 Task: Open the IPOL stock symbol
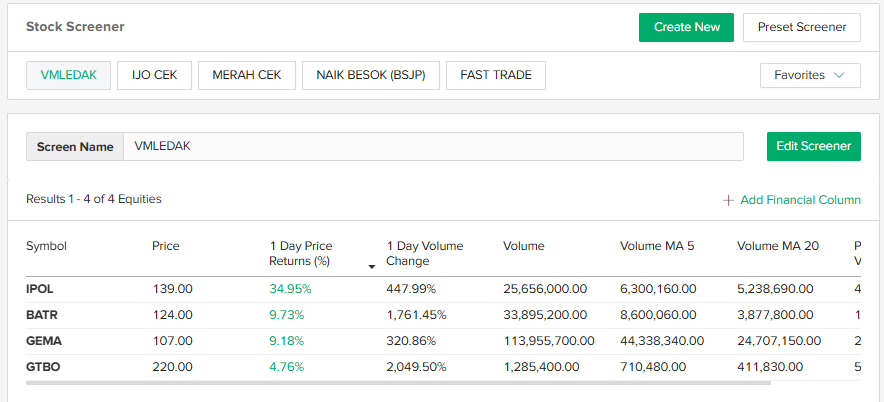coord(40,289)
